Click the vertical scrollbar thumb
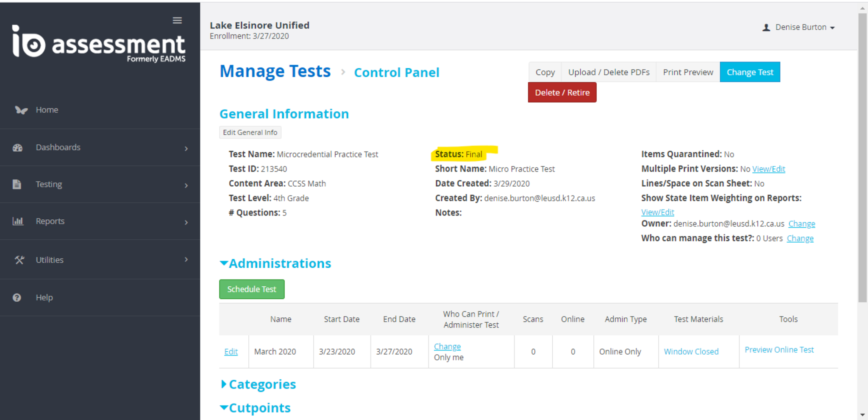This screenshot has width=868, height=420. 862,157
